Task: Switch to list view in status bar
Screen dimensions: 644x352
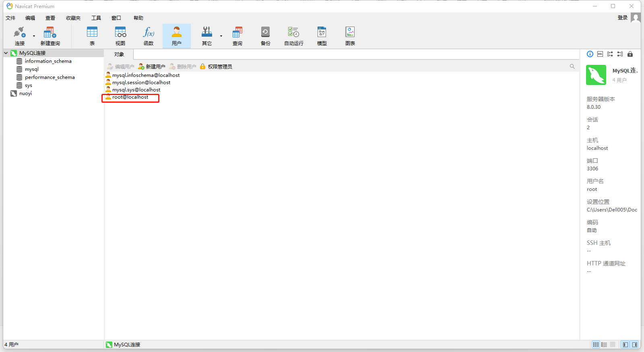Action: pos(604,345)
